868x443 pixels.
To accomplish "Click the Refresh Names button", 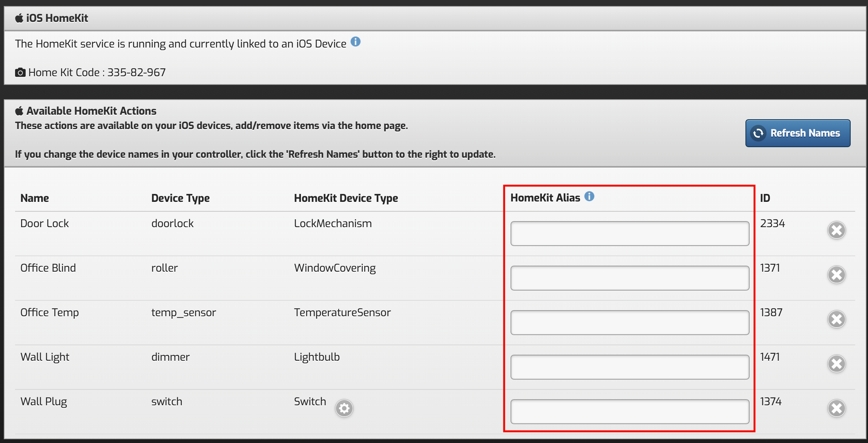I will coord(797,133).
